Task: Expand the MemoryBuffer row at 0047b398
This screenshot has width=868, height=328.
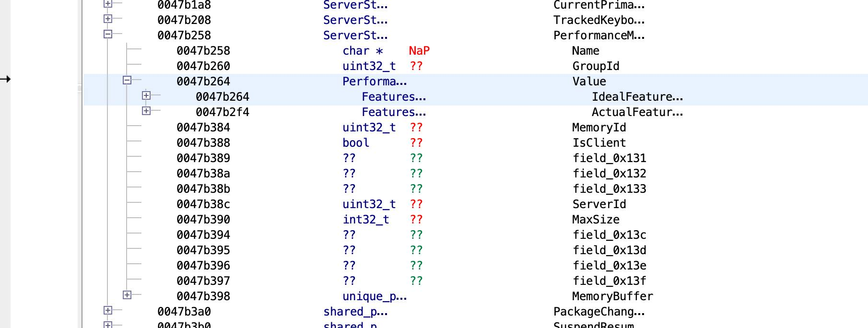Action: (127, 295)
